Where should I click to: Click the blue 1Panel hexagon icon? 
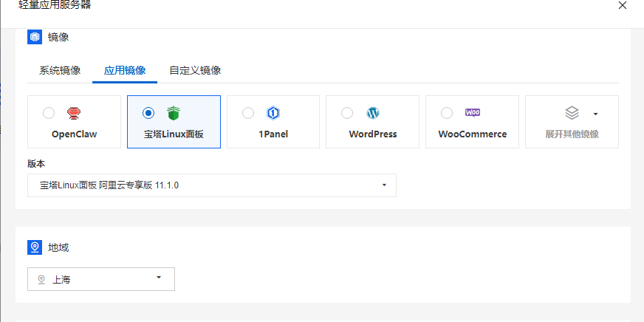pos(273,113)
